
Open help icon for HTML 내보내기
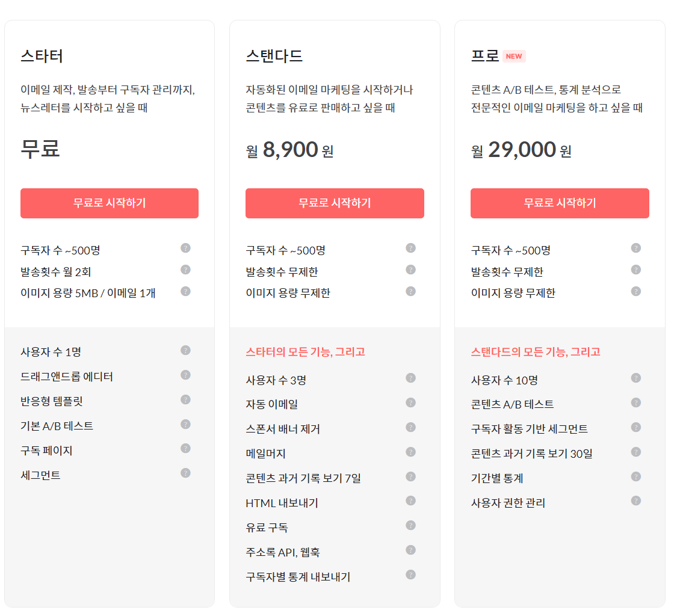point(410,501)
